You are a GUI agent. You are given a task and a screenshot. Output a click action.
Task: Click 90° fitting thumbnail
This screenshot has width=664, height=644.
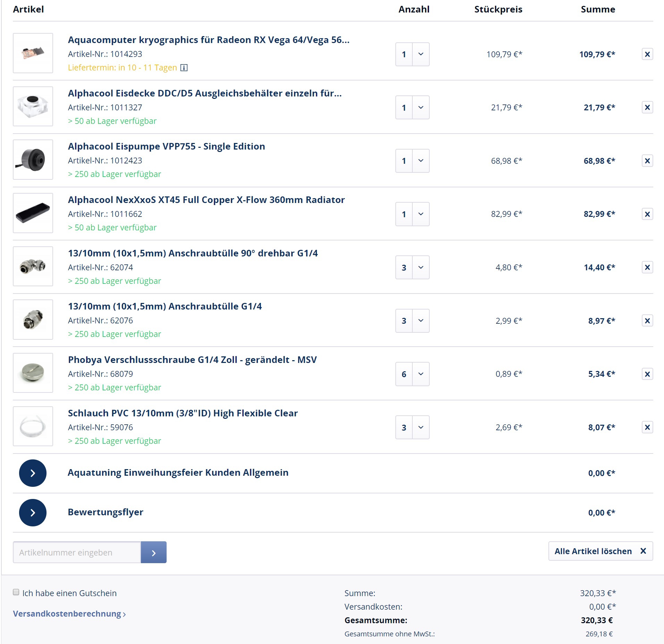point(33,266)
